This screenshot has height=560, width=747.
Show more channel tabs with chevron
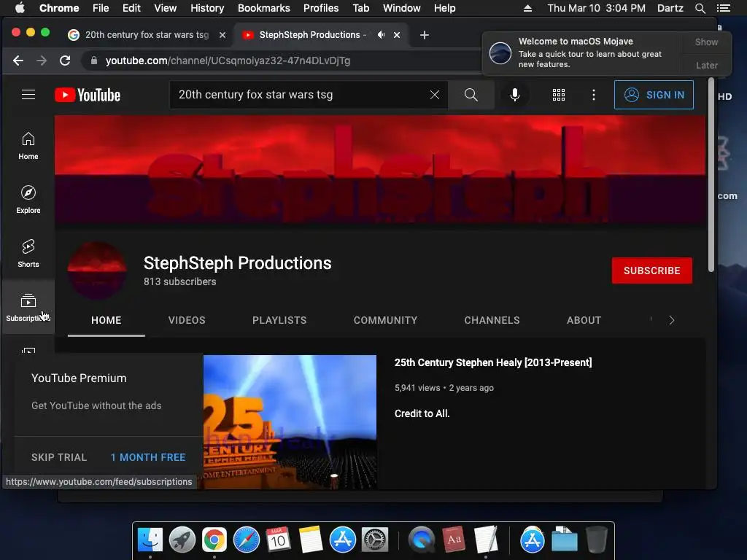coord(672,320)
